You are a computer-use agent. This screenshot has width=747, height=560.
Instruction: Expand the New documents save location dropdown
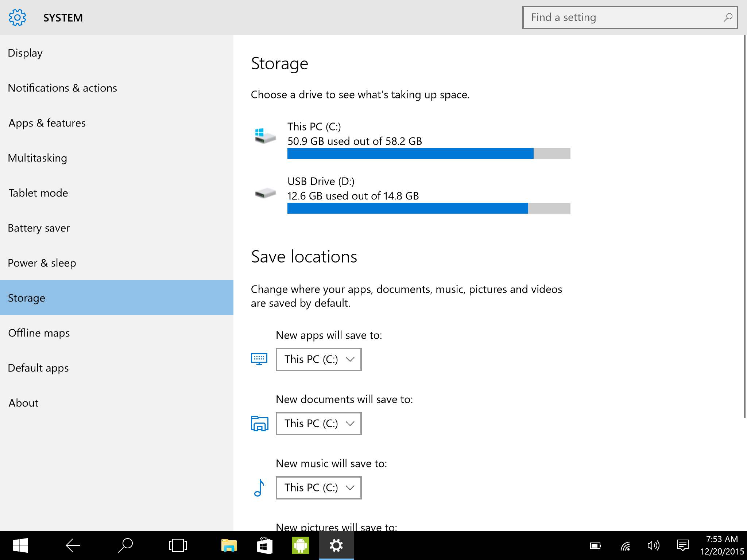click(x=318, y=424)
